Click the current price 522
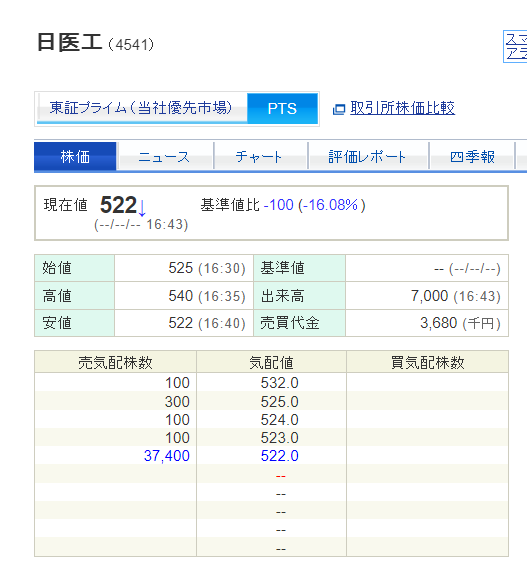The image size is (527, 567). point(118,205)
